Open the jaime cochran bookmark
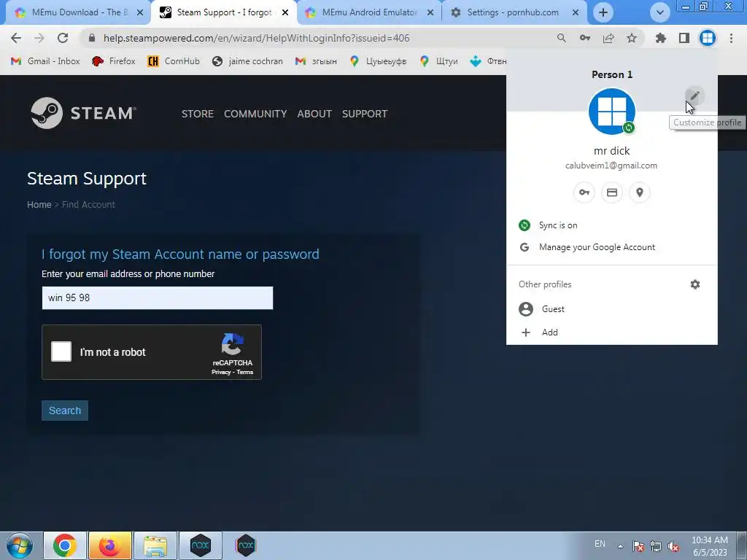This screenshot has height=560, width=747. 247,61
